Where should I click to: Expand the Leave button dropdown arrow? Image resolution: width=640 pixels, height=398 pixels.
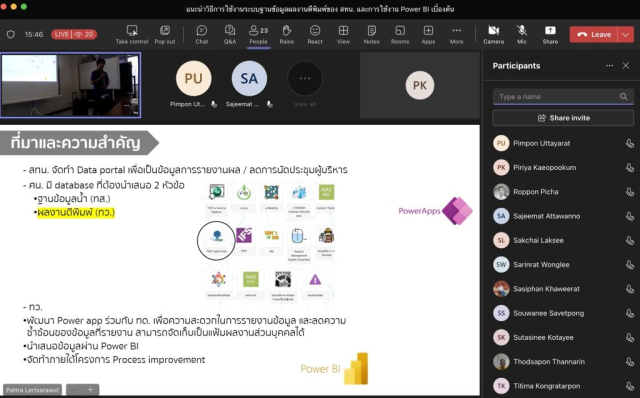tap(626, 35)
